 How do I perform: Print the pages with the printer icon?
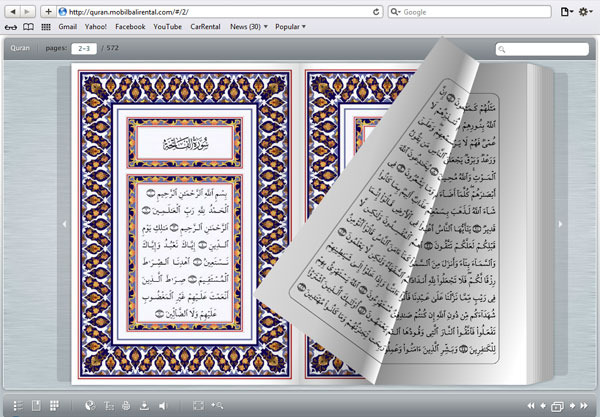click(126, 406)
